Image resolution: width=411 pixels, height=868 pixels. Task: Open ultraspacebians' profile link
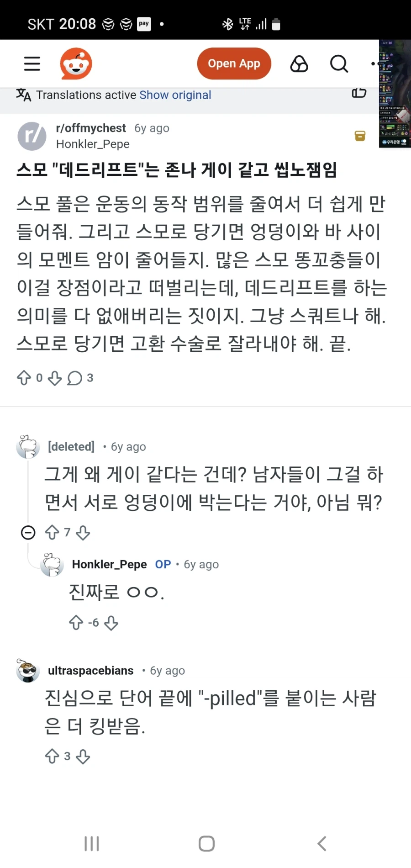click(91, 670)
